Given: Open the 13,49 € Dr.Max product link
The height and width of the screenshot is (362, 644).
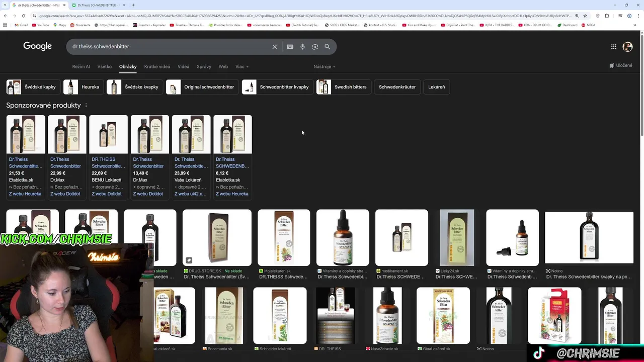Looking at the screenshot, I should pyautogui.click(x=149, y=162).
